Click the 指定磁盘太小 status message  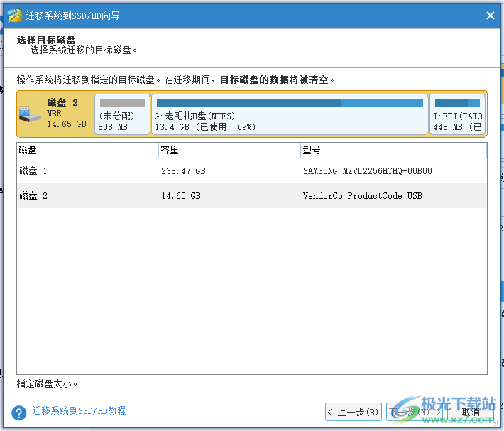point(47,383)
